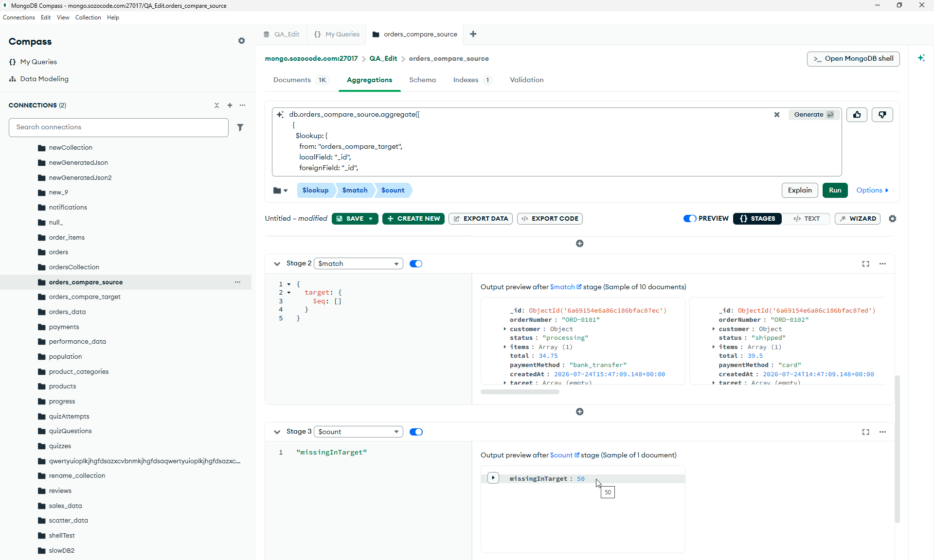The image size is (934, 560).
Task: Click horizontal scrollbar in Stage 2 preview
Action: click(x=520, y=392)
